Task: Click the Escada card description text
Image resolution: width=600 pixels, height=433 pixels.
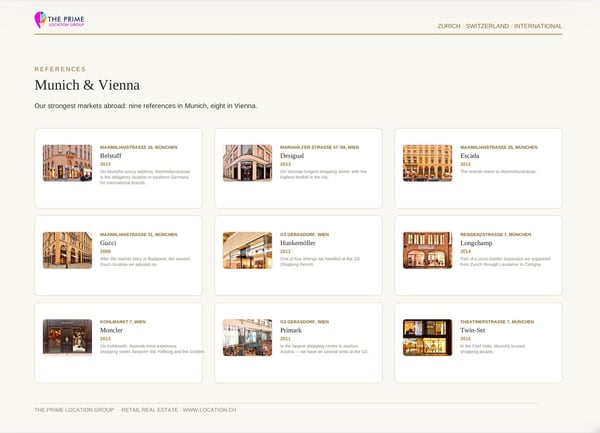Action: click(x=498, y=172)
